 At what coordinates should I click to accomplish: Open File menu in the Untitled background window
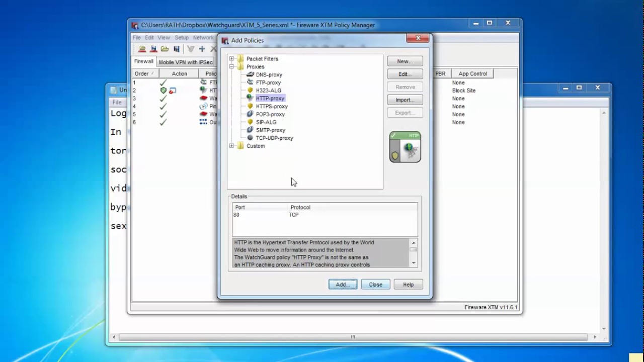pos(116,102)
